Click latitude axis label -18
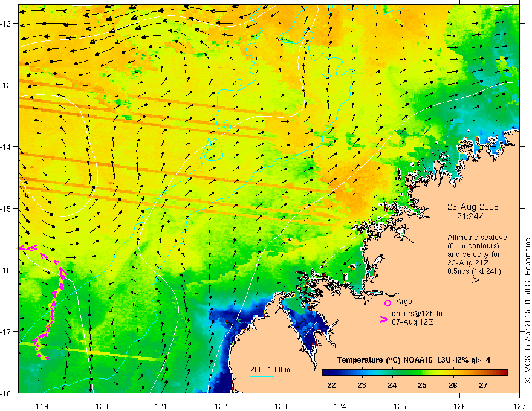Viewport: 532px width, 411px height. pos(7,393)
